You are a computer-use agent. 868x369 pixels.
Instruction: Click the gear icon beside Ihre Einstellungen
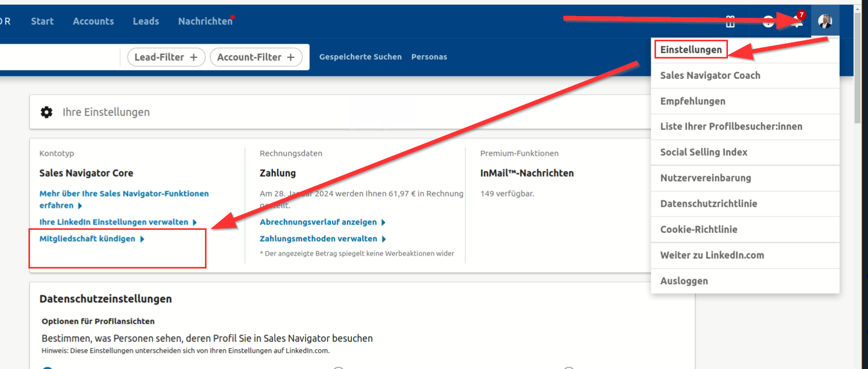pos(47,112)
